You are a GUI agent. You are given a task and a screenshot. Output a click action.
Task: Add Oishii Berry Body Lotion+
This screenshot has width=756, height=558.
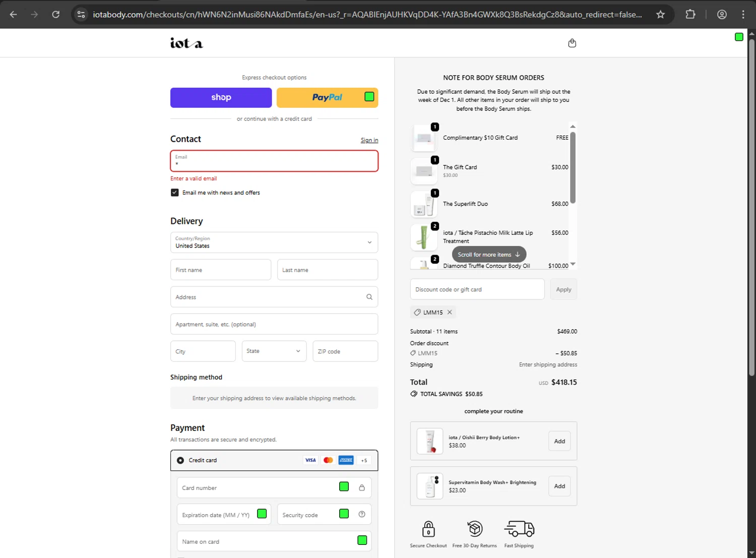point(559,441)
